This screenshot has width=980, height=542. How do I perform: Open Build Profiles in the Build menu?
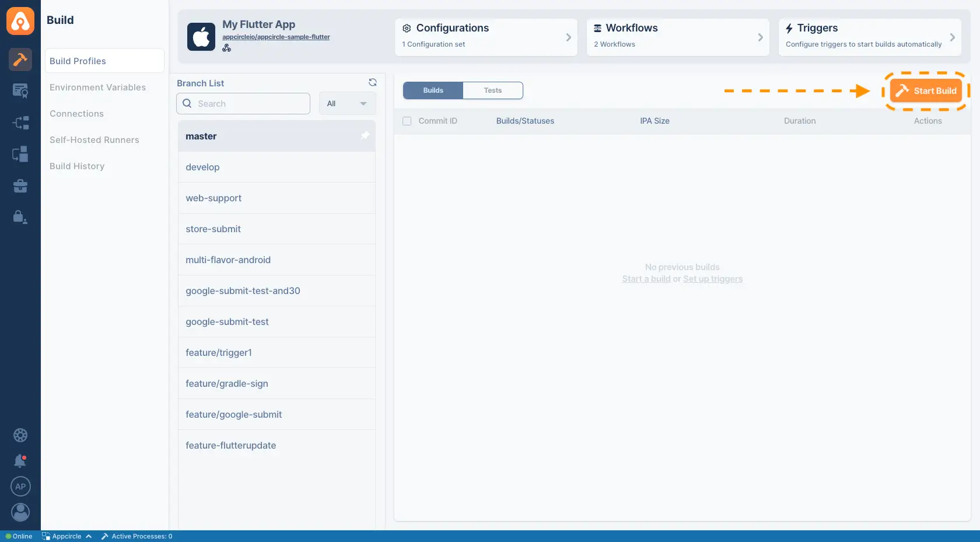104,61
